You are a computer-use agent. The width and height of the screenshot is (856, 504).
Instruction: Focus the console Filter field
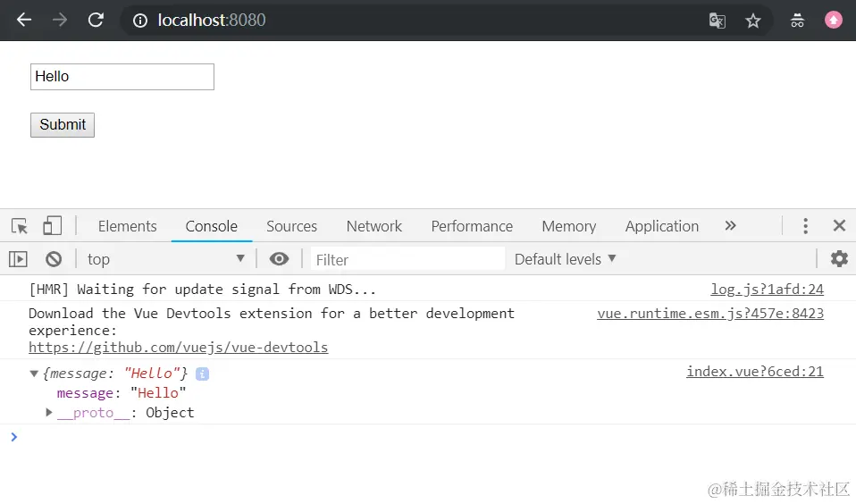point(407,259)
